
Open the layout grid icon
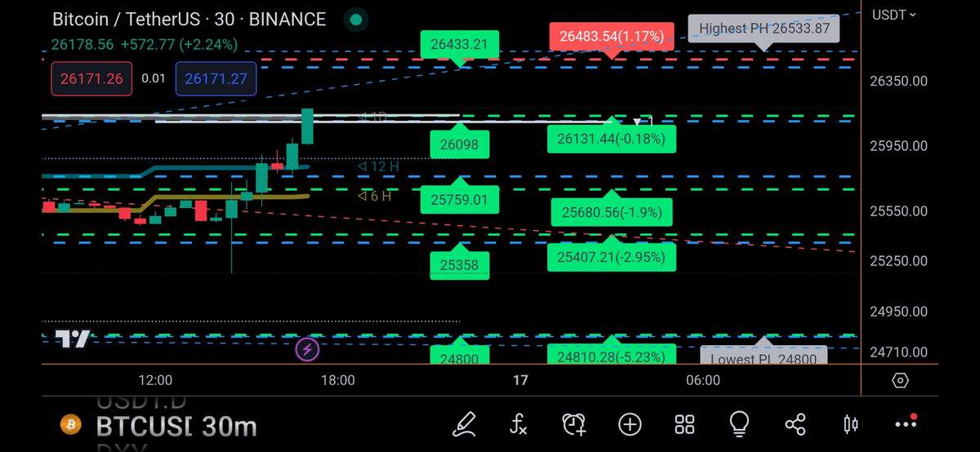684,423
